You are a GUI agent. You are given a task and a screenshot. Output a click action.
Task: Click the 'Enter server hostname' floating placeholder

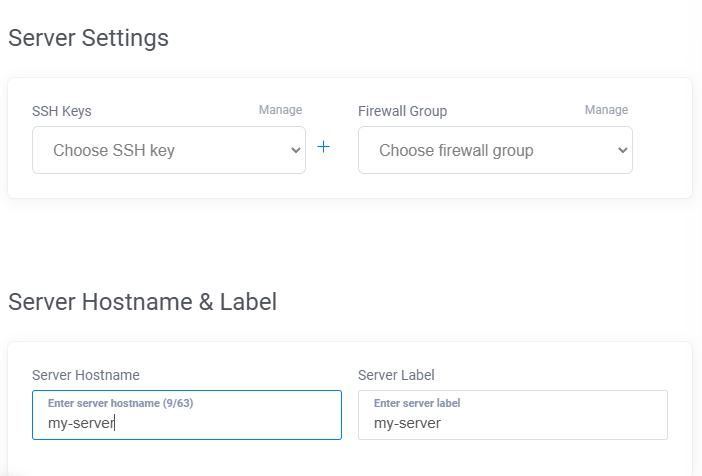point(100,403)
